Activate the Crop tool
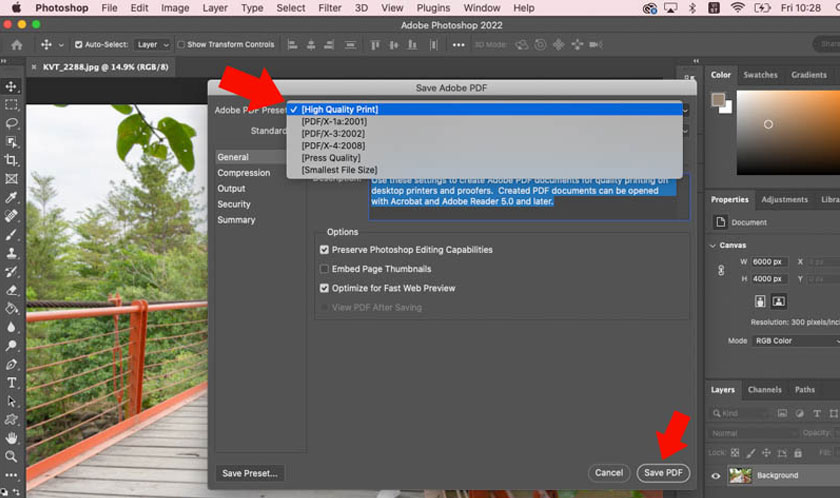The height and width of the screenshot is (498, 840). point(11,160)
